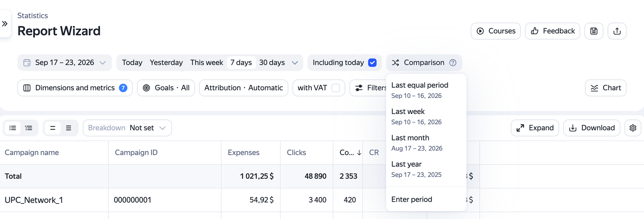Viewport: 644px width, 219px height.
Task: Click the Statistics breadcrumb link
Action: [33, 16]
